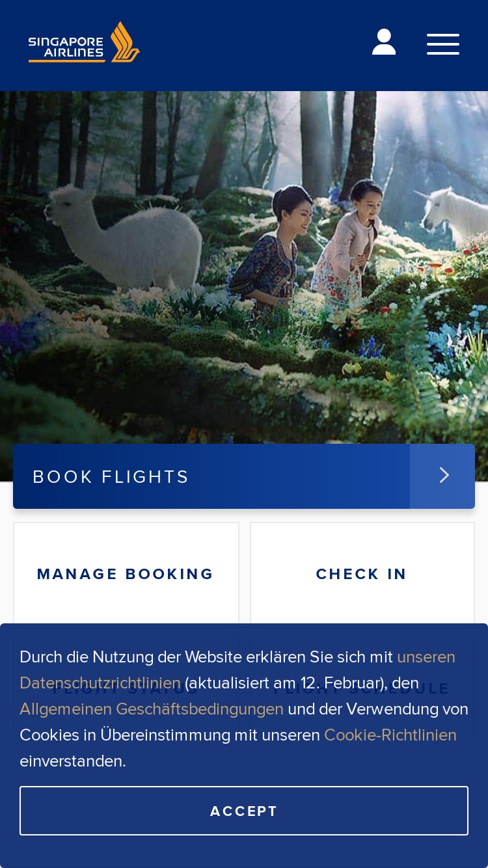Tap the golden bird emblem in logo

click(124, 42)
